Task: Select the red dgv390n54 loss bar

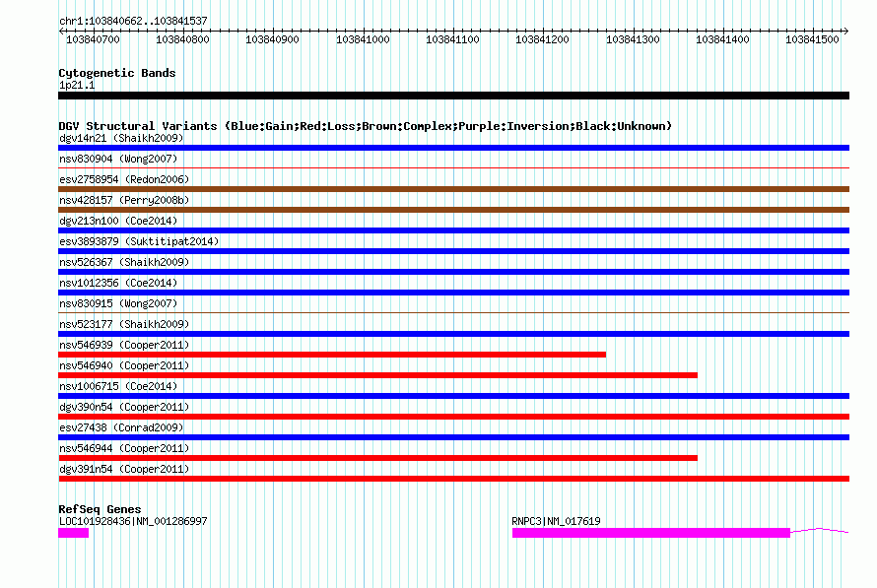Action: (453, 417)
